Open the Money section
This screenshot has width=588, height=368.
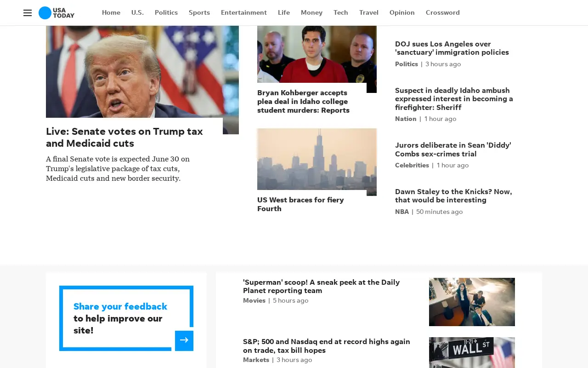click(x=311, y=12)
